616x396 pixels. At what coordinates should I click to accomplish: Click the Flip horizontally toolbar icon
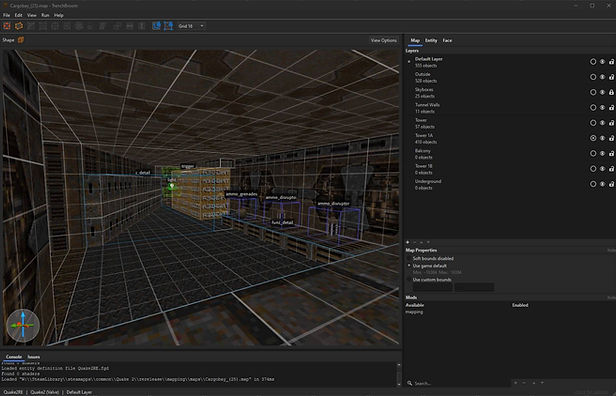pyautogui.click(x=130, y=26)
